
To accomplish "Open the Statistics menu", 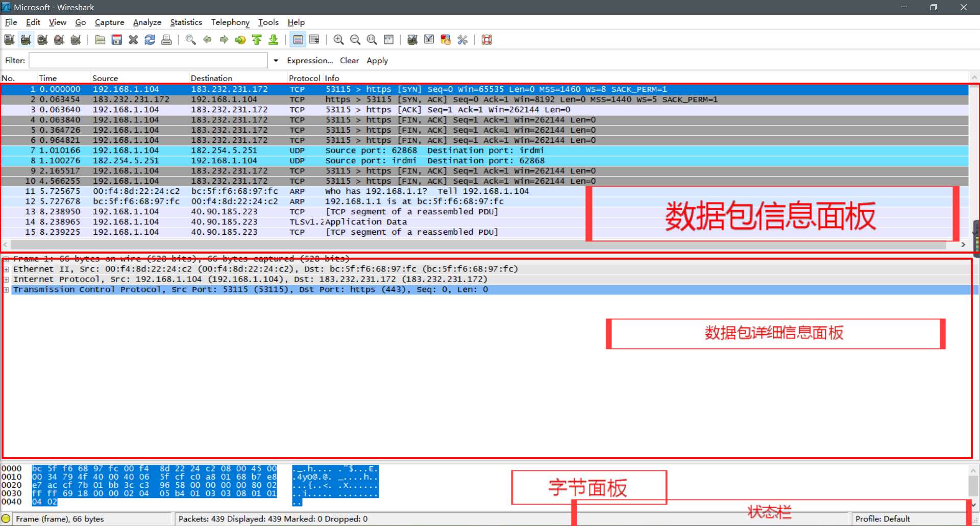I will click(x=186, y=22).
